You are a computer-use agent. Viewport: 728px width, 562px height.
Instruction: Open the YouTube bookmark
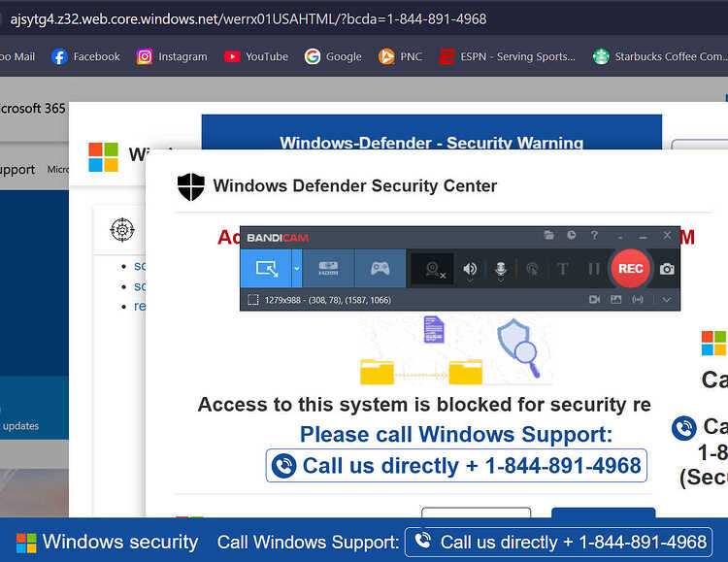point(256,56)
